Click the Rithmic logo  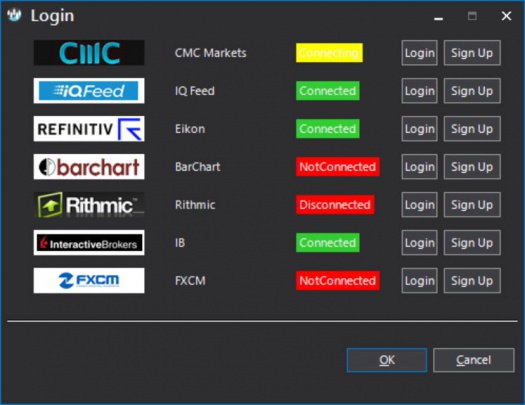(x=89, y=205)
